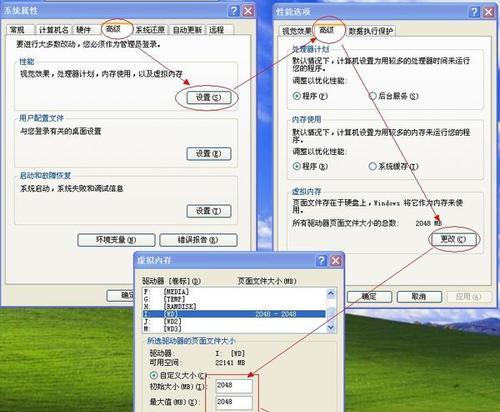Image resolution: width=500 pixels, height=412 pixels.
Task: Close the 性能选项 window
Action: pos(489,12)
